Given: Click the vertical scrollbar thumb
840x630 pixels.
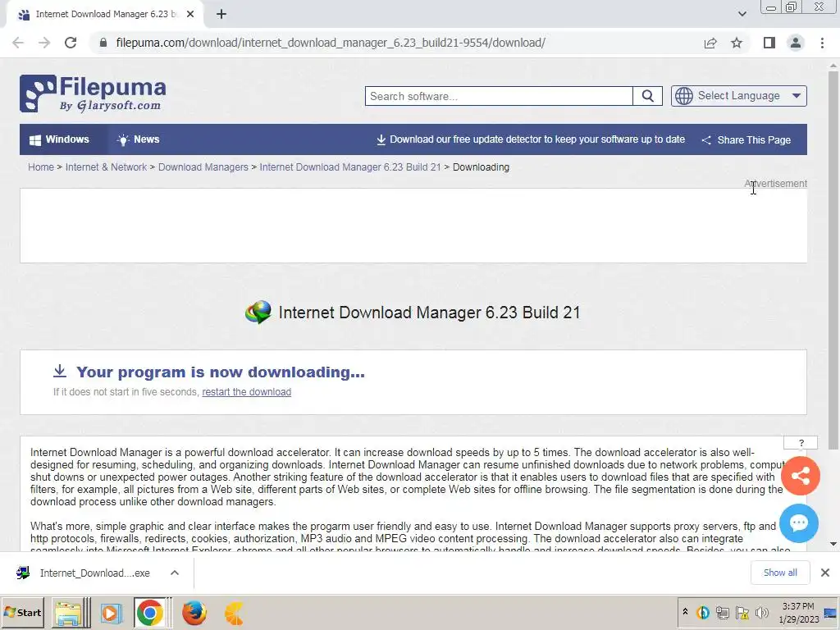Looking at the screenshot, I should click(833, 260).
